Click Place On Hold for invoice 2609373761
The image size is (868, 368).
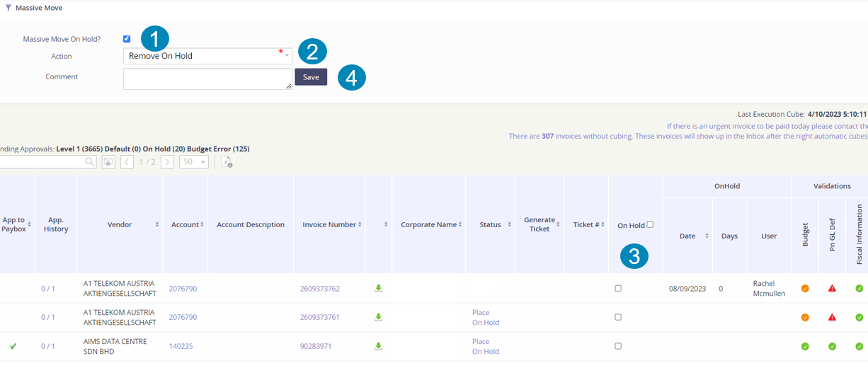coord(486,317)
